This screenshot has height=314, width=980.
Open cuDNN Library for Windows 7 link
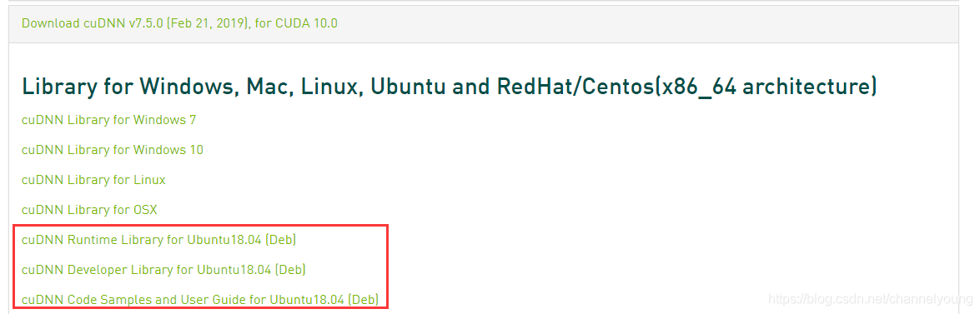[108, 120]
